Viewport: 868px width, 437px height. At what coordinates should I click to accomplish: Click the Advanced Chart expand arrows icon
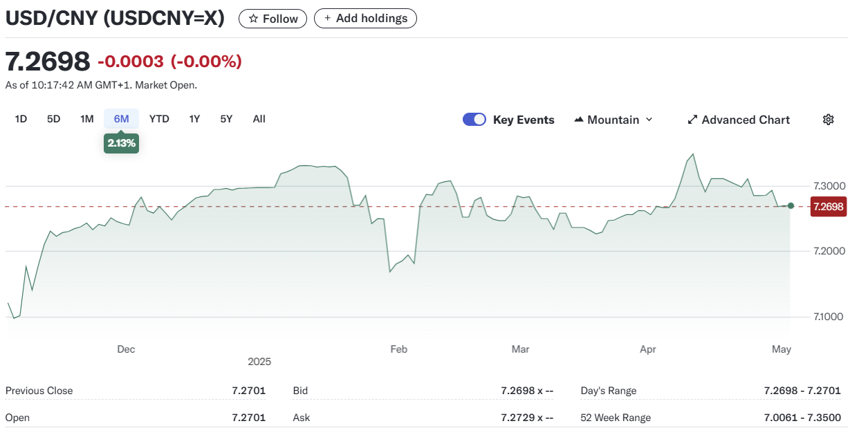coord(692,120)
